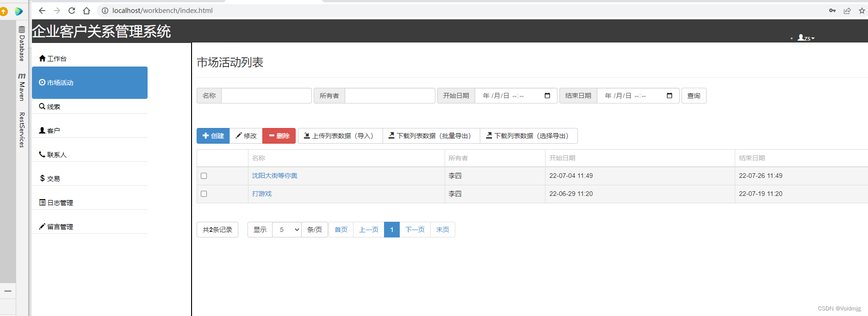
Task: Open 联系人 in sidebar
Action: click(53, 155)
